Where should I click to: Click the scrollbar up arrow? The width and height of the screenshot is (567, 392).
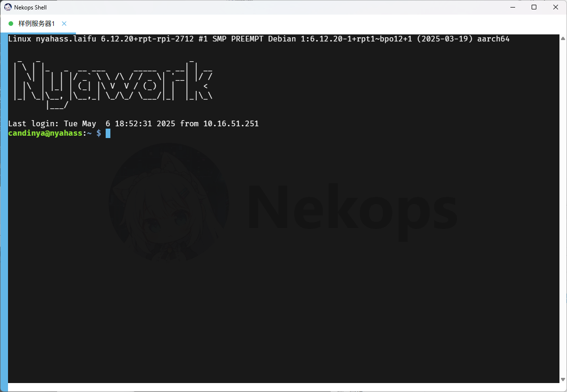(563, 37)
